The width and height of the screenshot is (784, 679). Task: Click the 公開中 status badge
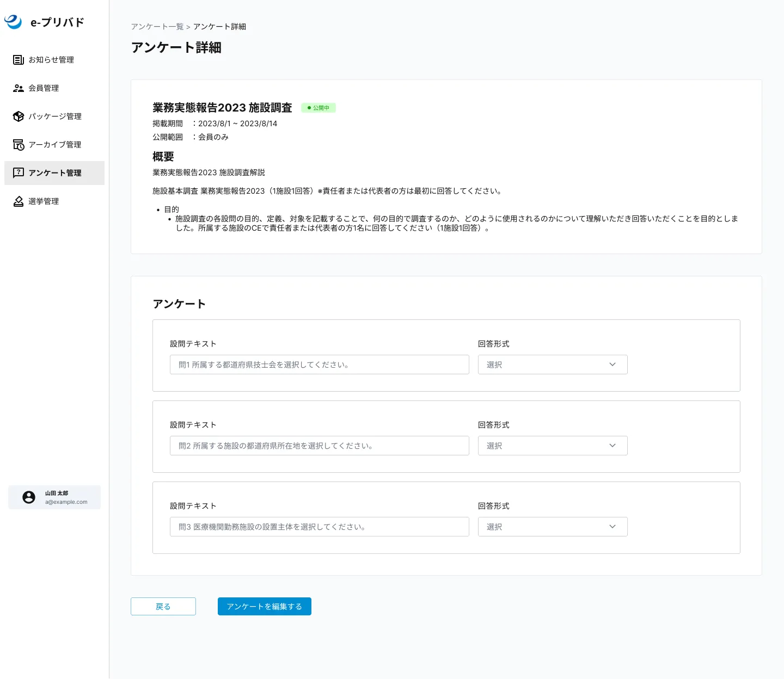(x=318, y=108)
